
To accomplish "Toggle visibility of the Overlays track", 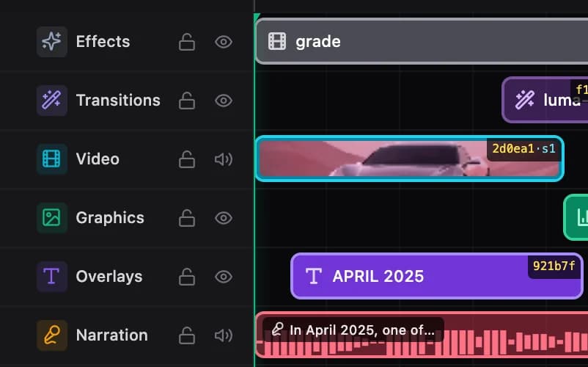I will click(224, 277).
